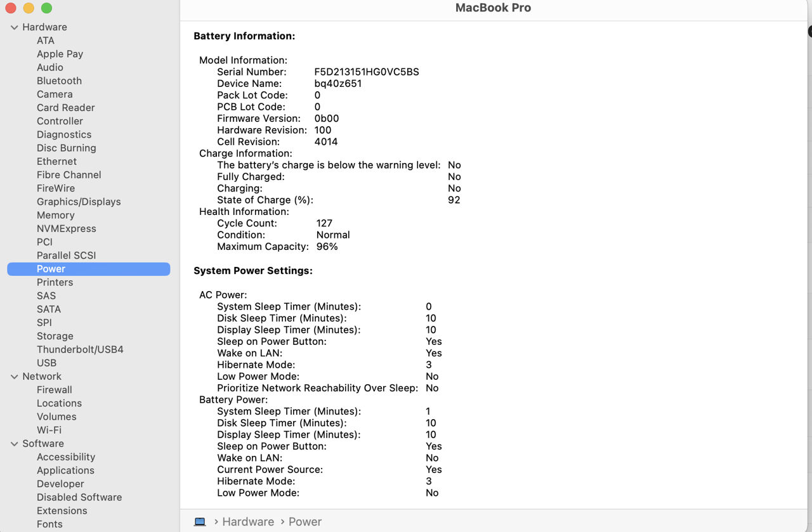
Task: Collapse the Network section chevron
Action: tap(14, 377)
